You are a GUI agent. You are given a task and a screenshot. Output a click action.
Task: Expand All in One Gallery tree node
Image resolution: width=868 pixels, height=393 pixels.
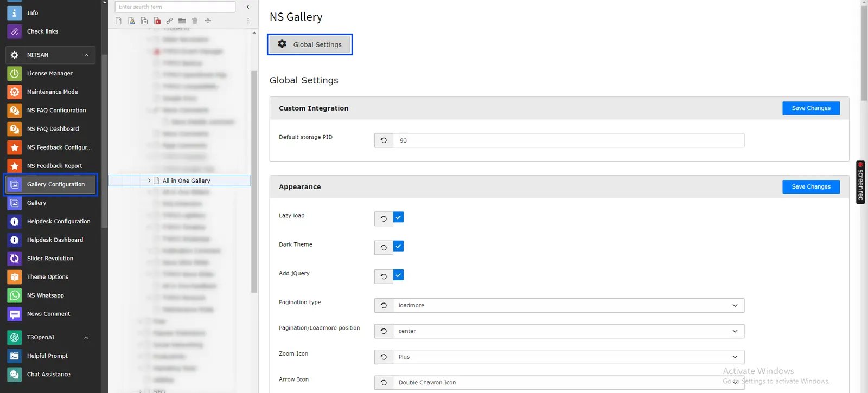149,181
